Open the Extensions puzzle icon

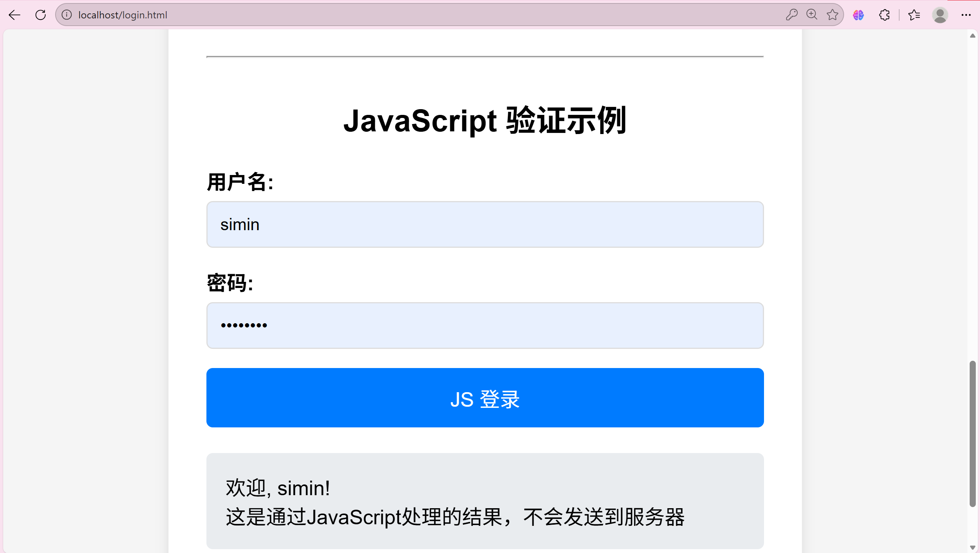click(884, 15)
